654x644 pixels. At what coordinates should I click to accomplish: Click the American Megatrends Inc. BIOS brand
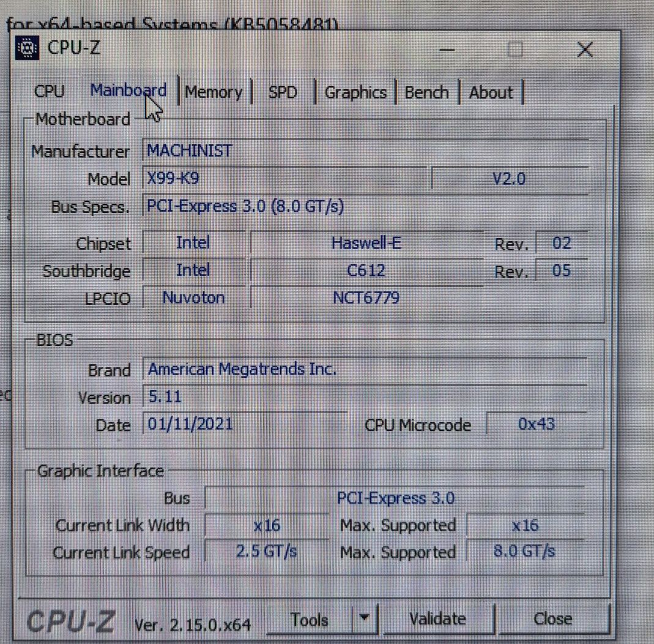click(365, 369)
